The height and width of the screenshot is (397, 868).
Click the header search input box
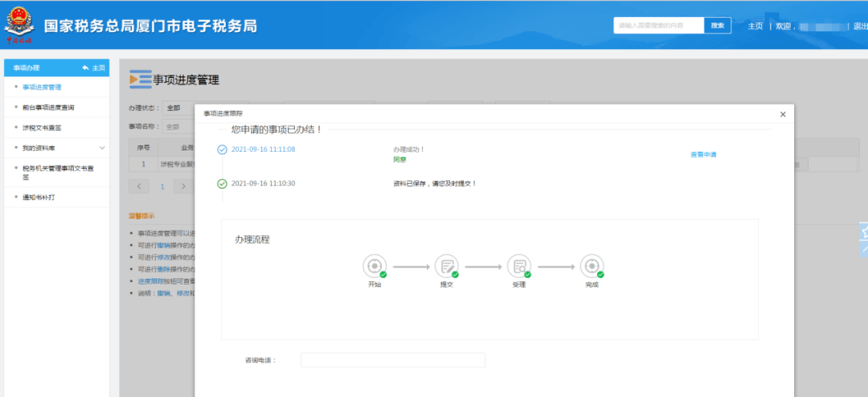[658, 26]
